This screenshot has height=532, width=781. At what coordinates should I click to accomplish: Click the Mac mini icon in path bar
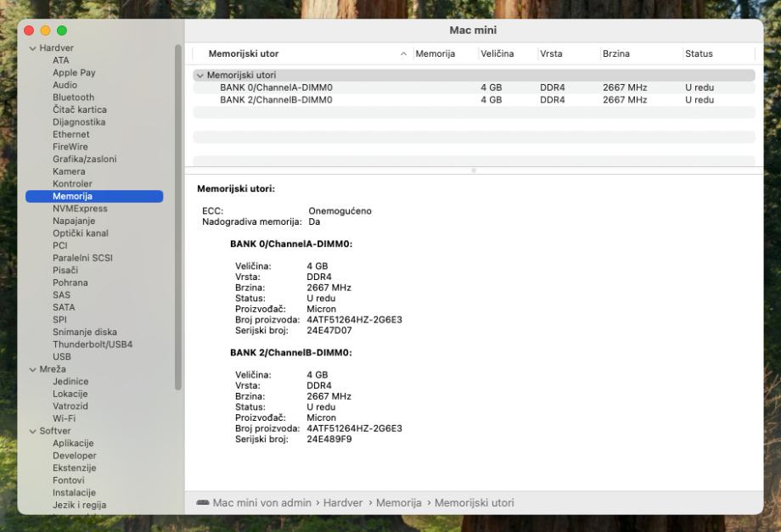203,503
